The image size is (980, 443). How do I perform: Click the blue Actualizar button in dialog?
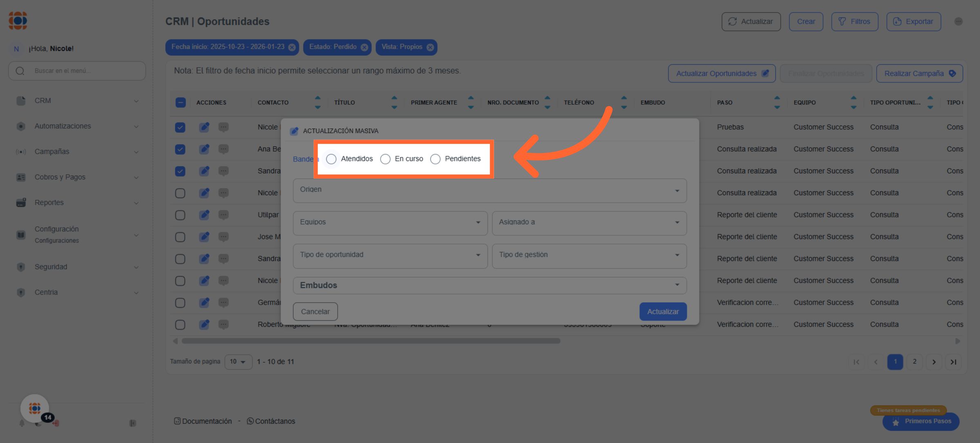coord(663,312)
